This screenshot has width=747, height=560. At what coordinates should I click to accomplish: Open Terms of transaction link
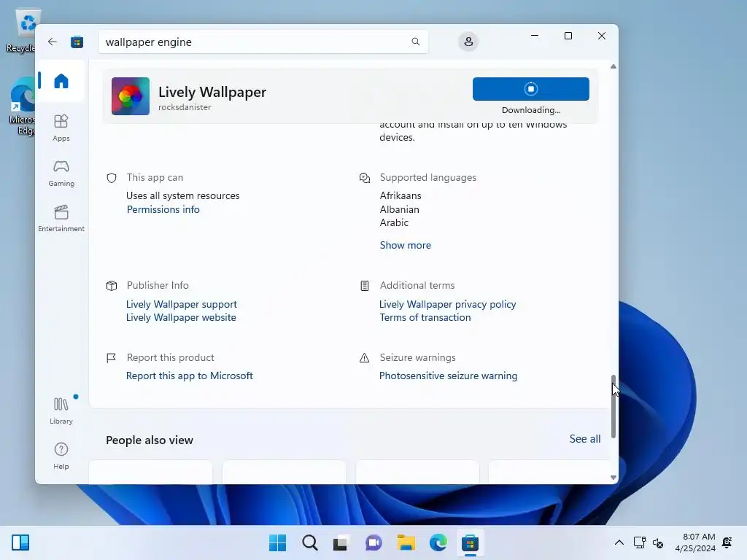(x=425, y=318)
